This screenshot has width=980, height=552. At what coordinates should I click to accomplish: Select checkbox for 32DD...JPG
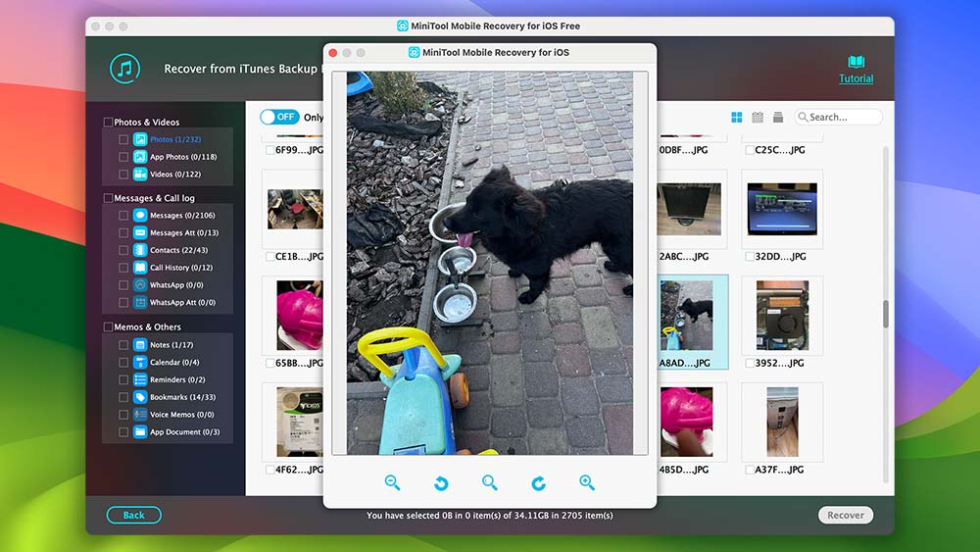(x=750, y=256)
